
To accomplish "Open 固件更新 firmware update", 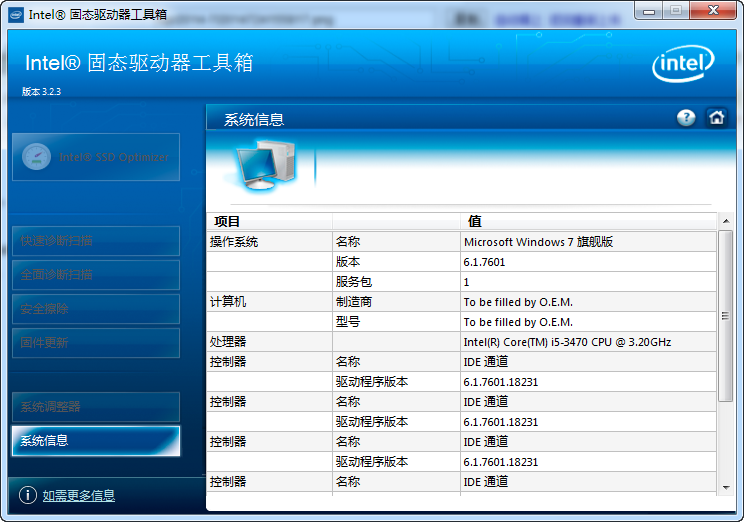I will [96, 343].
